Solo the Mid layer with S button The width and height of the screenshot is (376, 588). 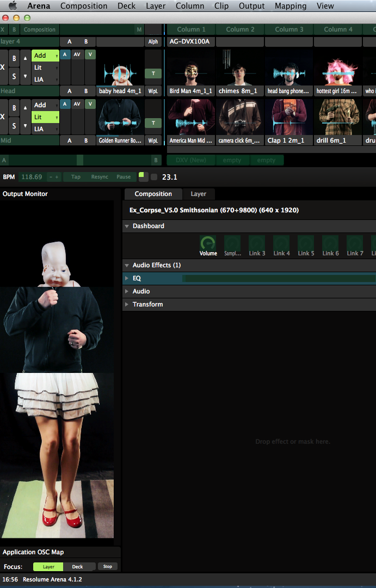pos(14,125)
